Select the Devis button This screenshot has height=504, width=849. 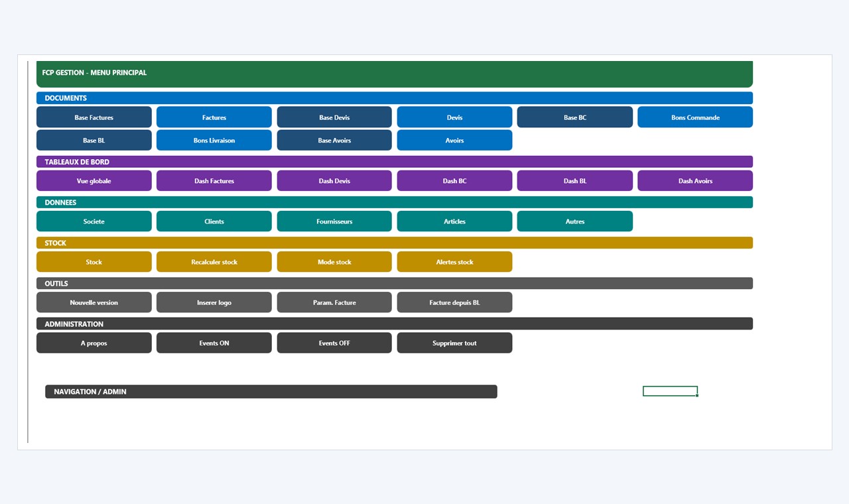click(454, 117)
